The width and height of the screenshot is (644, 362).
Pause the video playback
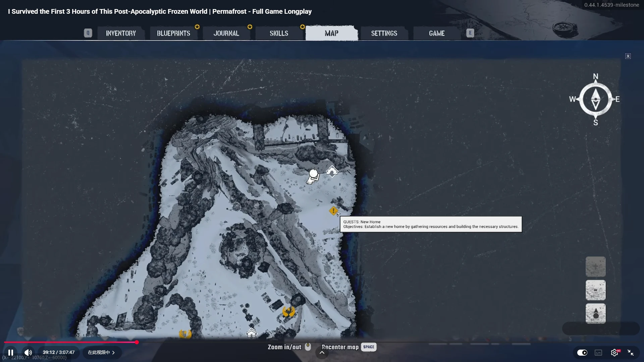click(x=11, y=353)
